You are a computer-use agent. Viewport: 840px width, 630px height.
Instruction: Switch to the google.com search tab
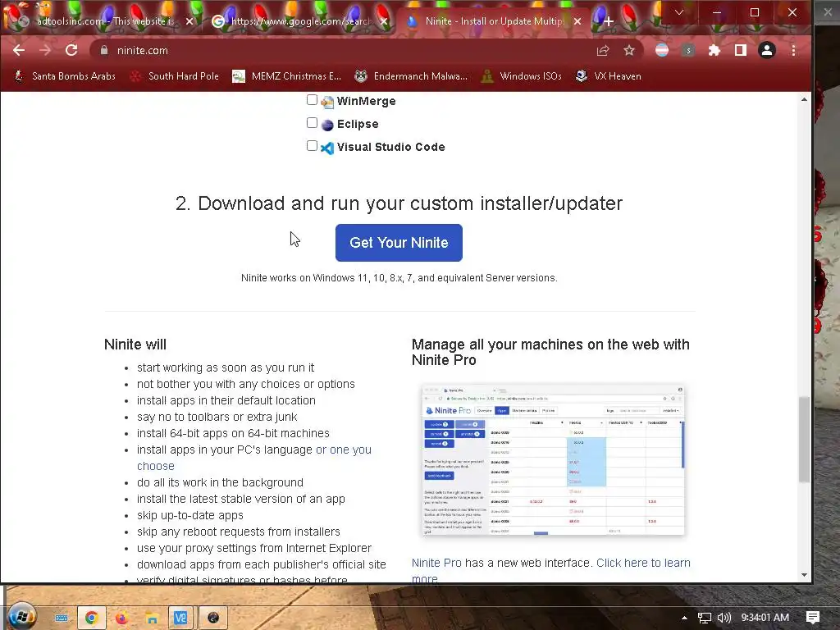tap(300, 21)
